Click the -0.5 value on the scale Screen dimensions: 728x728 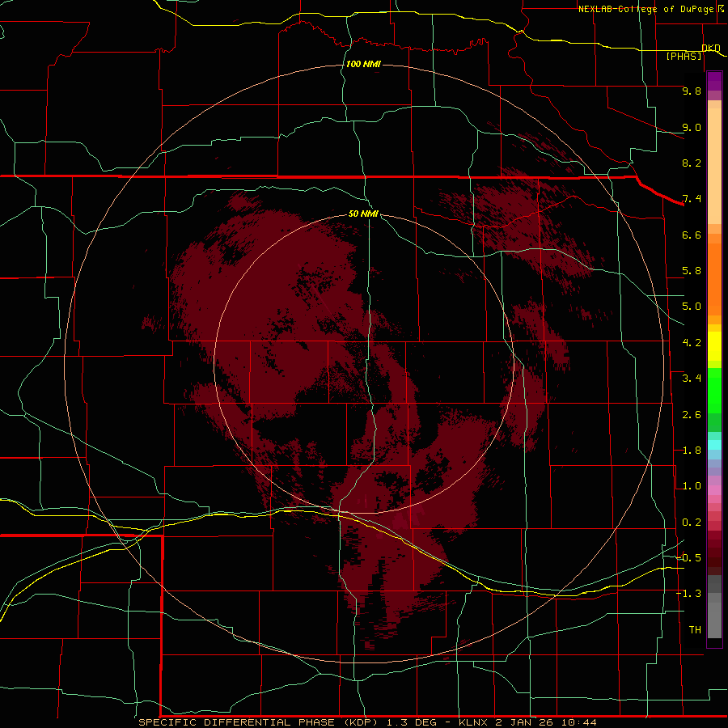[x=688, y=557]
